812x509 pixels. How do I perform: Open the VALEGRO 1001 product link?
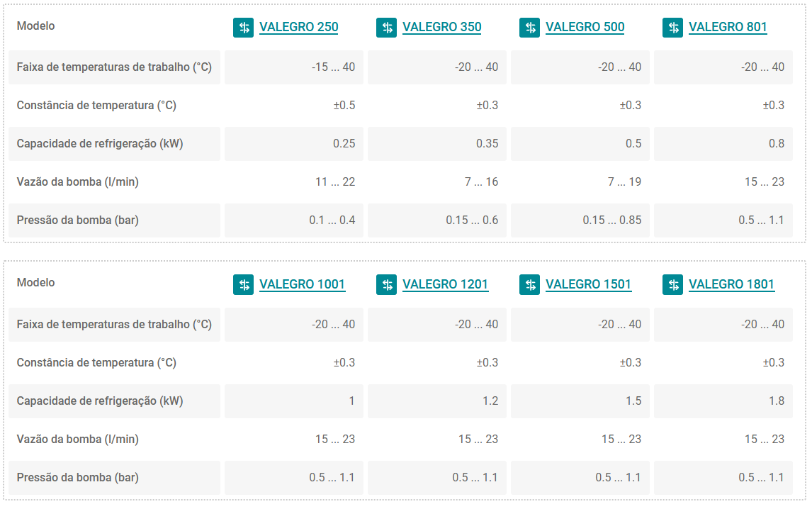pos(302,284)
